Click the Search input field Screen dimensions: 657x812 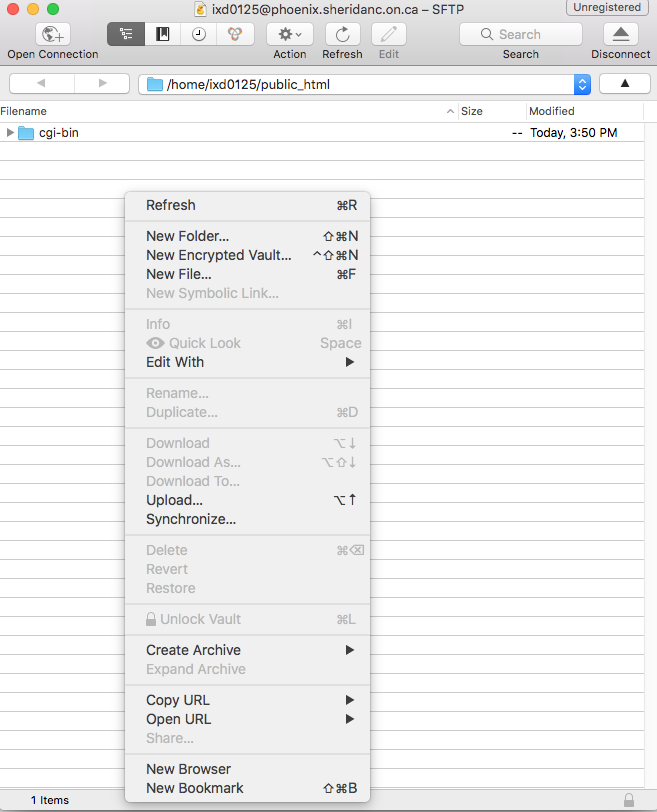click(x=521, y=34)
